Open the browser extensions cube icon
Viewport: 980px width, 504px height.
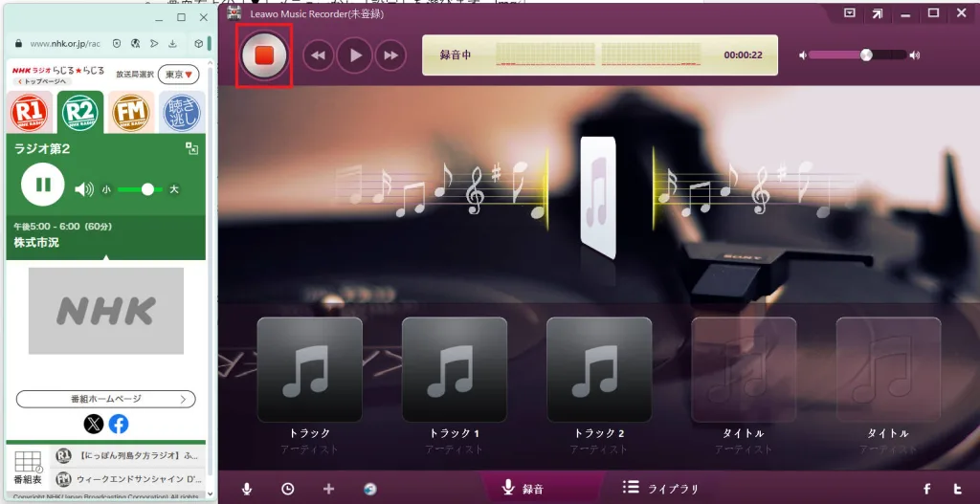pyautogui.click(x=198, y=44)
